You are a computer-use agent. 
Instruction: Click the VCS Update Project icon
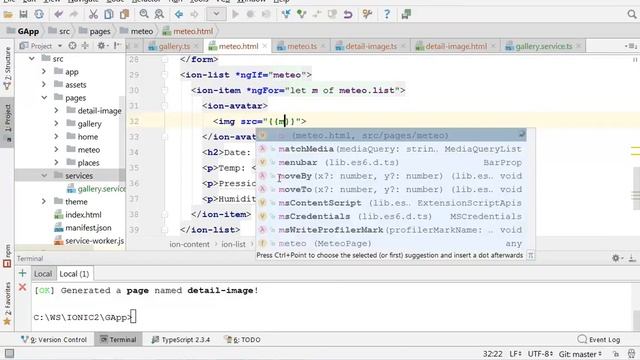[286, 15]
